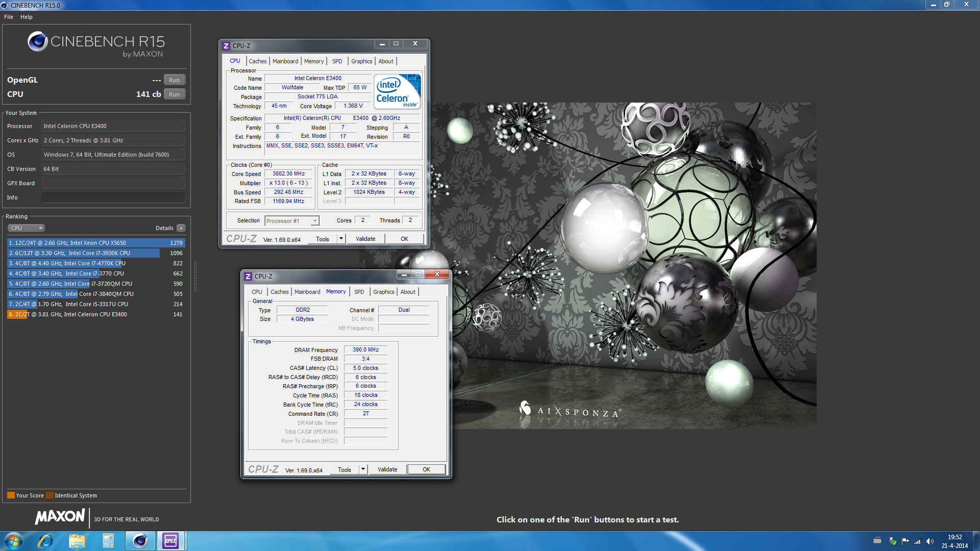This screenshot has height=551, width=980.
Task: Close the upper CPU-Z window
Action: click(x=415, y=44)
